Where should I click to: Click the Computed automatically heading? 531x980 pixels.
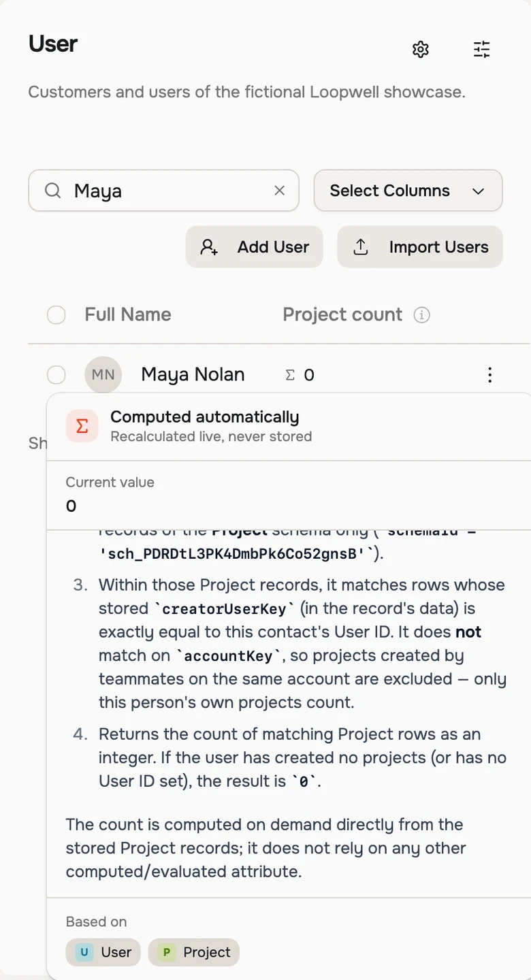click(205, 417)
